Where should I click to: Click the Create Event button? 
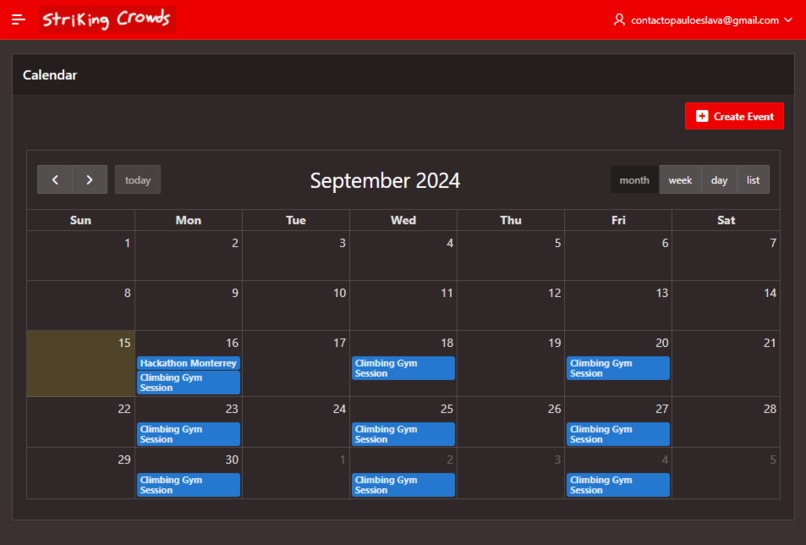pyautogui.click(x=734, y=116)
